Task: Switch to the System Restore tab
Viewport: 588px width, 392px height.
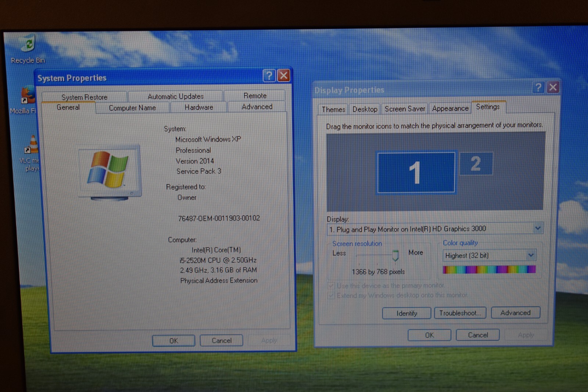Action: point(85,97)
